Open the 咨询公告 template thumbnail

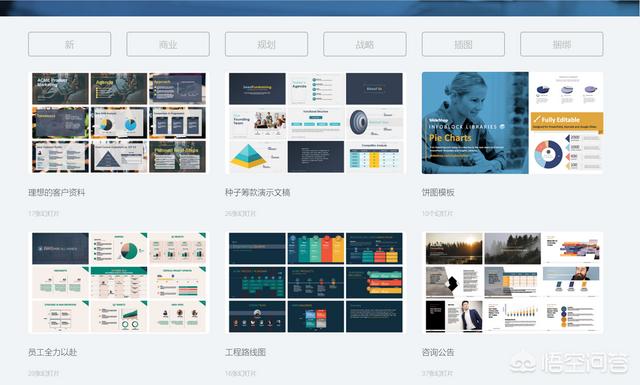tap(512, 283)
